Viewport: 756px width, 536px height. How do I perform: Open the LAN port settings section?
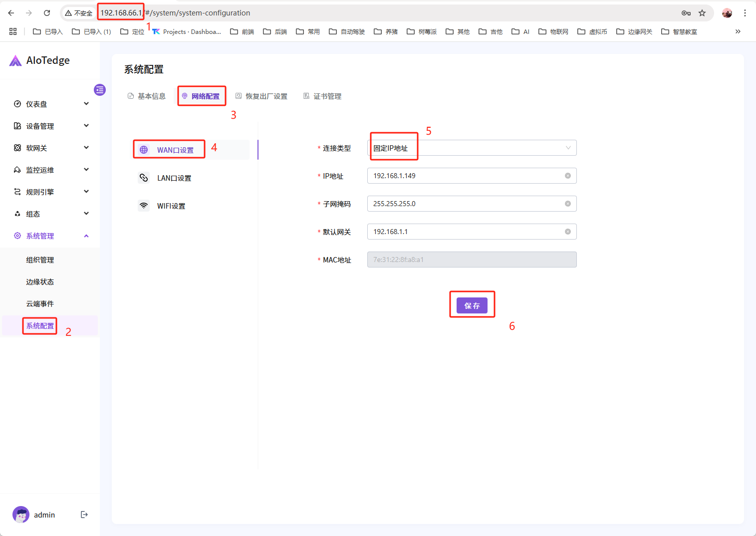coord(174,178)
